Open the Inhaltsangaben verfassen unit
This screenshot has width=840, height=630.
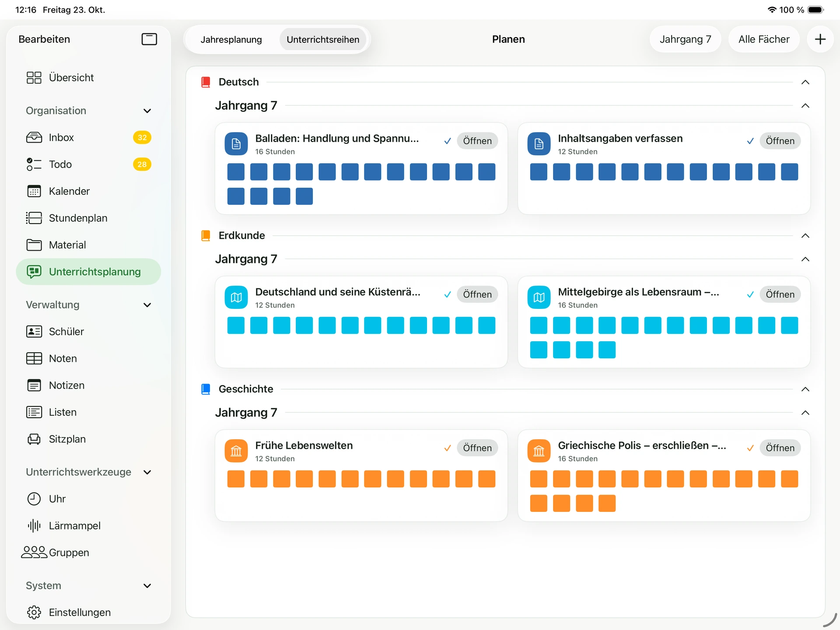point(780,141)
